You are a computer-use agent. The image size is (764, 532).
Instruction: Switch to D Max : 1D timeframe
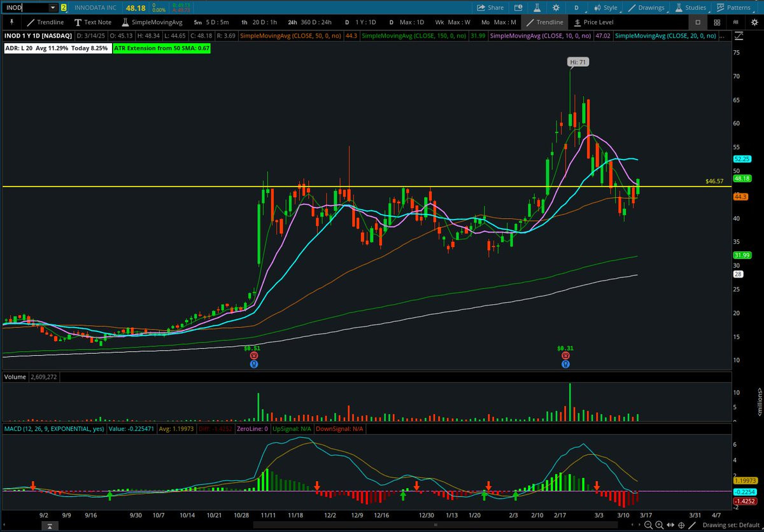pyautogui.click(x=407, y=22)
